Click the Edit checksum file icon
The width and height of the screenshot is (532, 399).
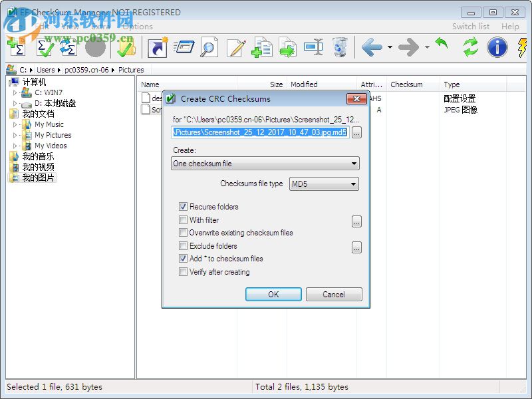click(235, 47)
